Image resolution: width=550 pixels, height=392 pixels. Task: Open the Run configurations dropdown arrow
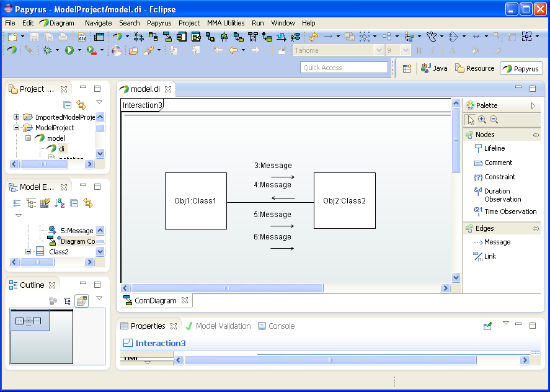(79, 50)
